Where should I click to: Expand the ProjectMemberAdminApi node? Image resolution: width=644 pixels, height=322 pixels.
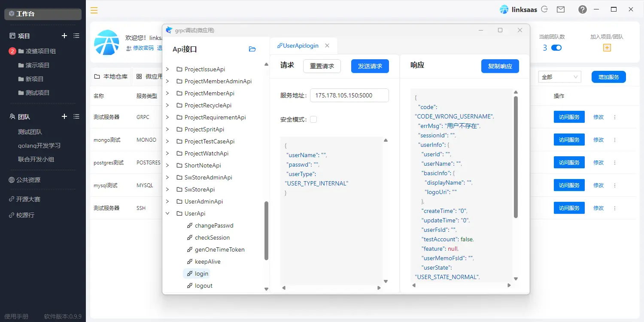(x=167, y=81)
